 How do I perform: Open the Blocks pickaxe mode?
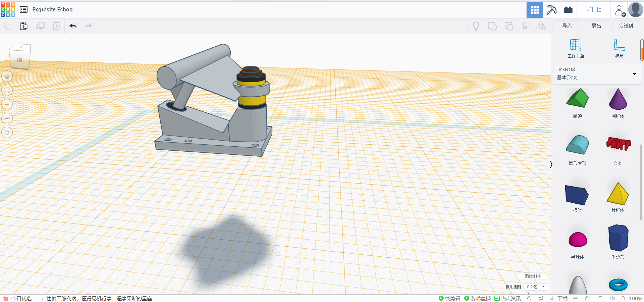(x=551, y=9)
